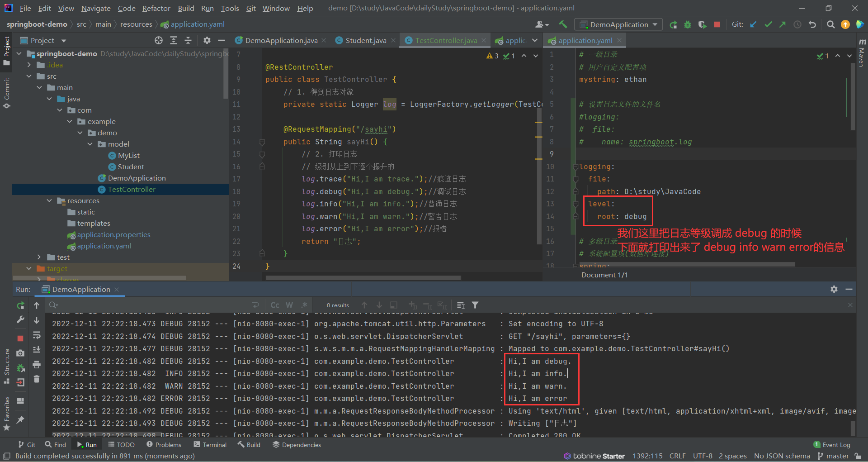The height and width of the screenshot is (462, 868).
Task: Collapse the model package
Action: tap(90, 144)
